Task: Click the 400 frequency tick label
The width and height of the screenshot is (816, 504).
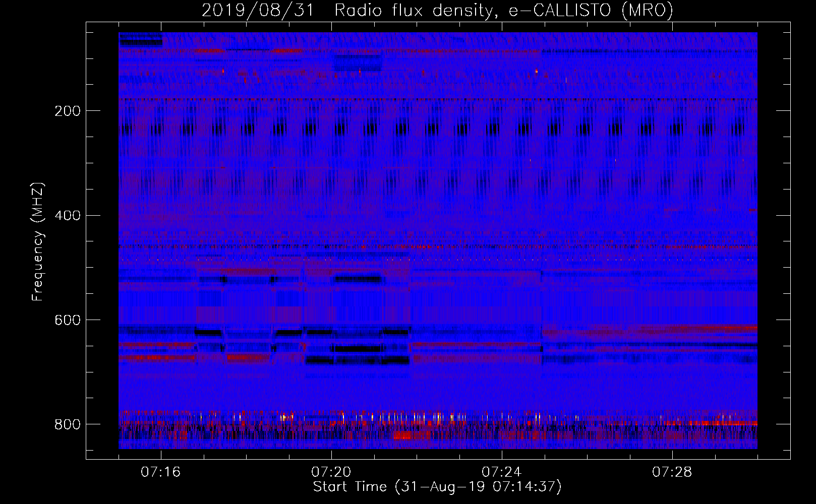Action: (68, 216)
